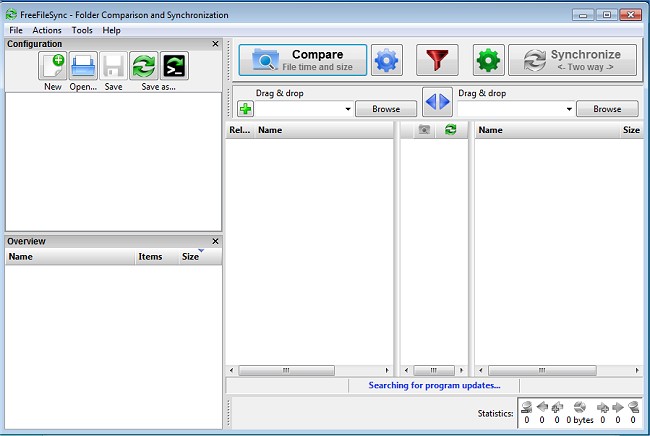Image resolution: width=650 pixels, height=436 pixels.
Task: Browse for the right folder
Action: 607,109
